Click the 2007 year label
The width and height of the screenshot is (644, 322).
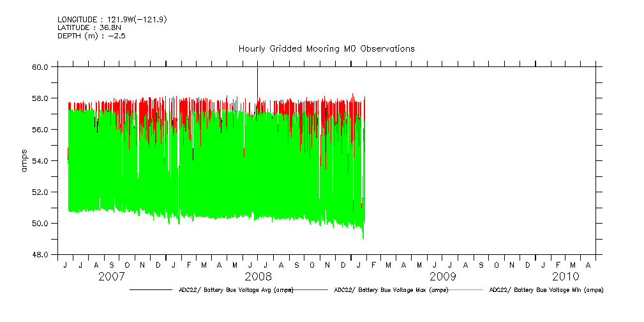(x=112, y=277)
